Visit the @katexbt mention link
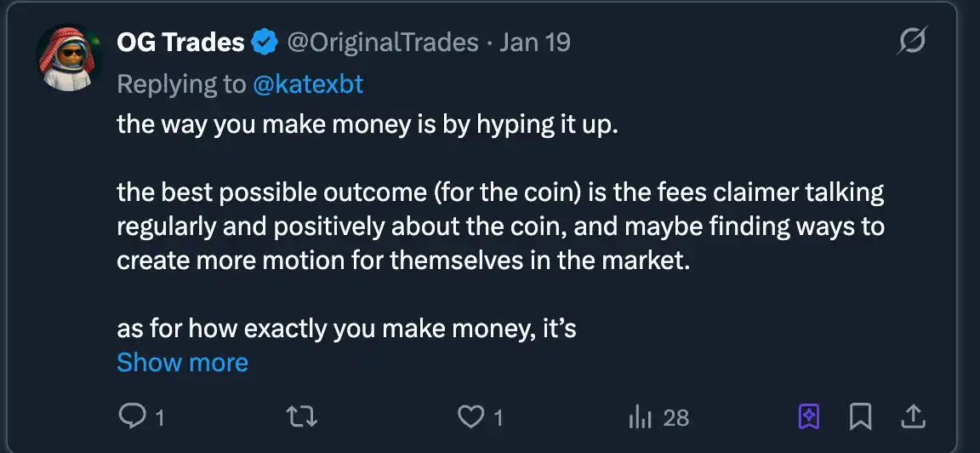This screenshot has height=453, width=980. pyautogui.click(x=308, y=83)
